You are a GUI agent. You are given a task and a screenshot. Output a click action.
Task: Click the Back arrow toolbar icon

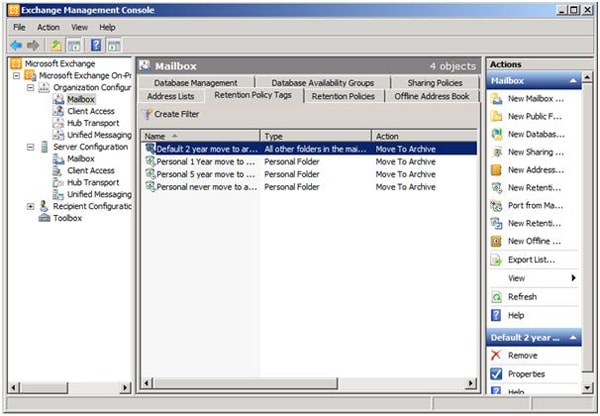16,46
